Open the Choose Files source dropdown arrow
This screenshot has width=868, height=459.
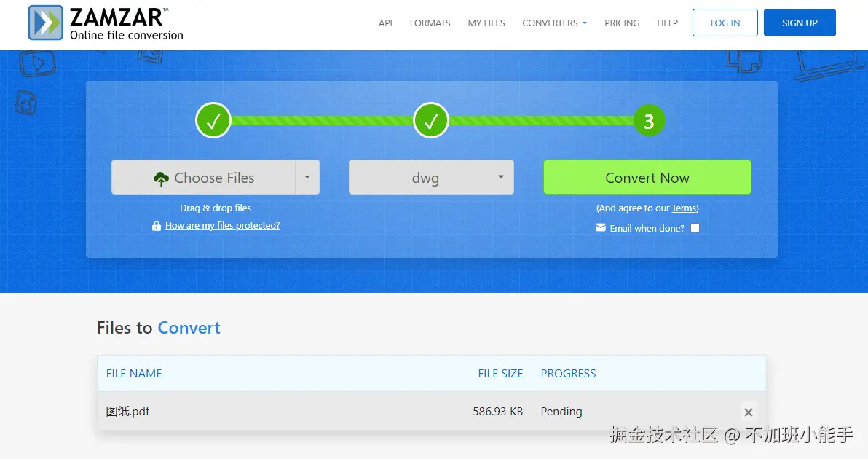[307, 178]
